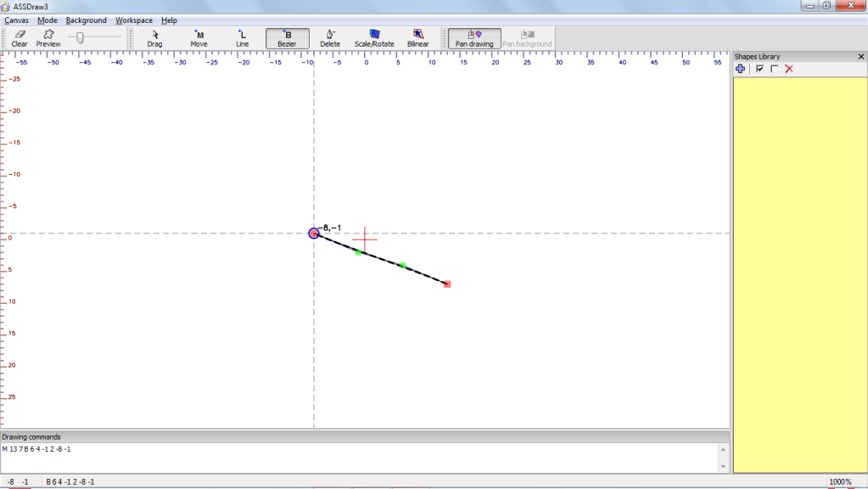Image resolution: width=868 pixels, height=489 pixels.
Task: Select the Delete point tool
Action: [x=330, y=39]
